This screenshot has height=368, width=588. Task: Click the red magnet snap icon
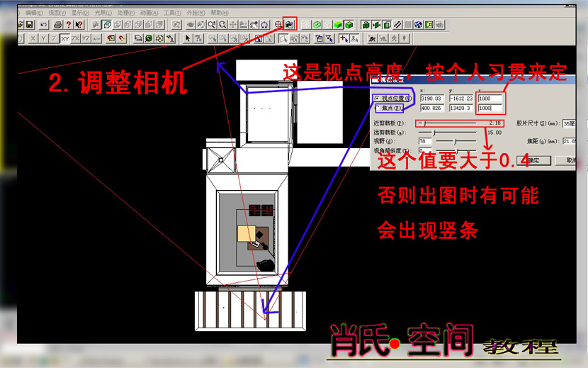(122, 38)
